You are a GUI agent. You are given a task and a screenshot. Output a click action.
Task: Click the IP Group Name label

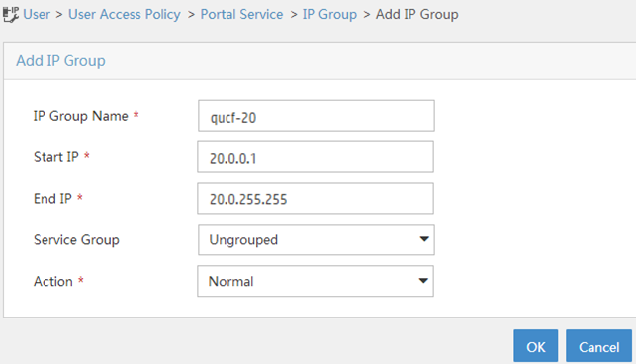coord(81,116)
